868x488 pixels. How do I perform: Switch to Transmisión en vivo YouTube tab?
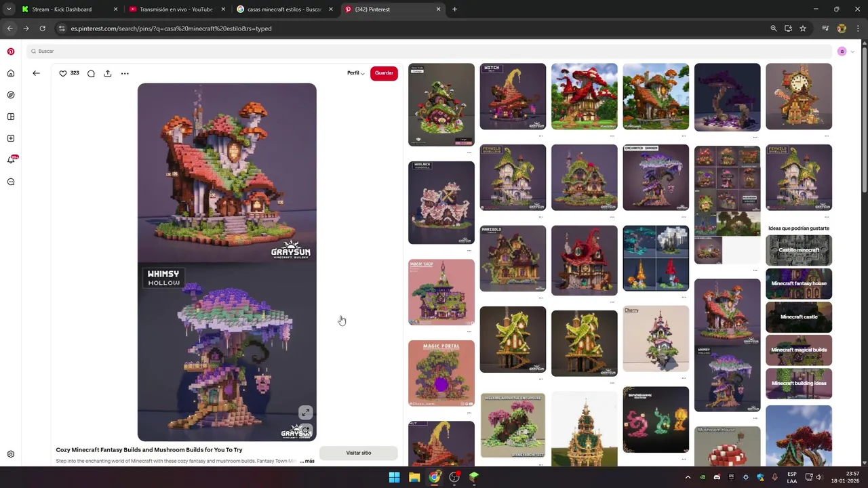pos(176,9)
